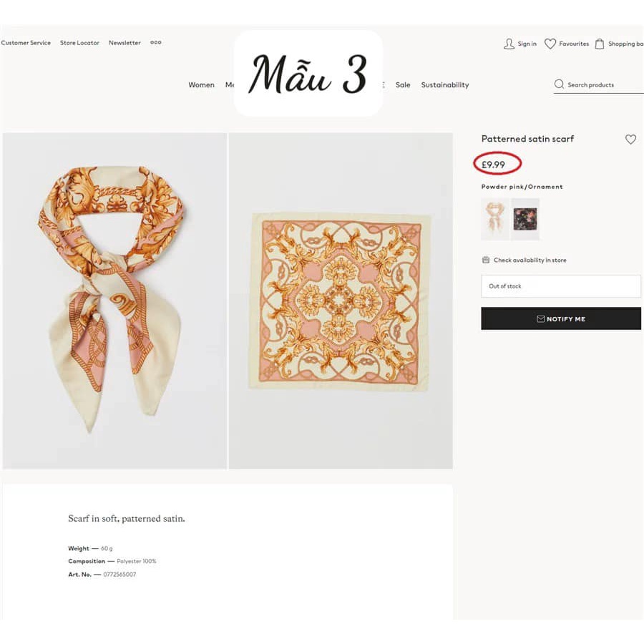This screenshot has width=644, height=644.
Task: Visit the Customer Service link
Action: (x=26, y=43)
